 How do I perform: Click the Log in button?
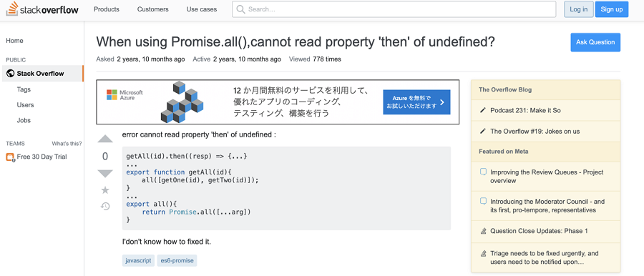click(x=579, y=9)
